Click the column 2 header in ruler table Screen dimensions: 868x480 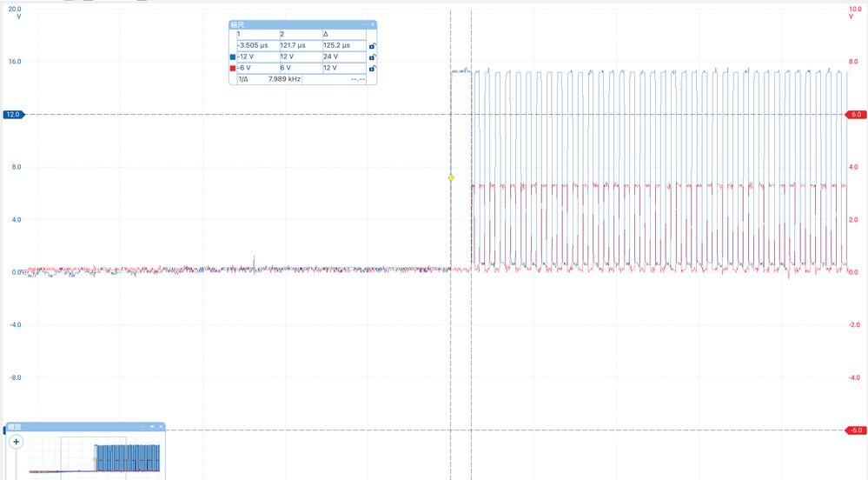[x=301, y=35]
